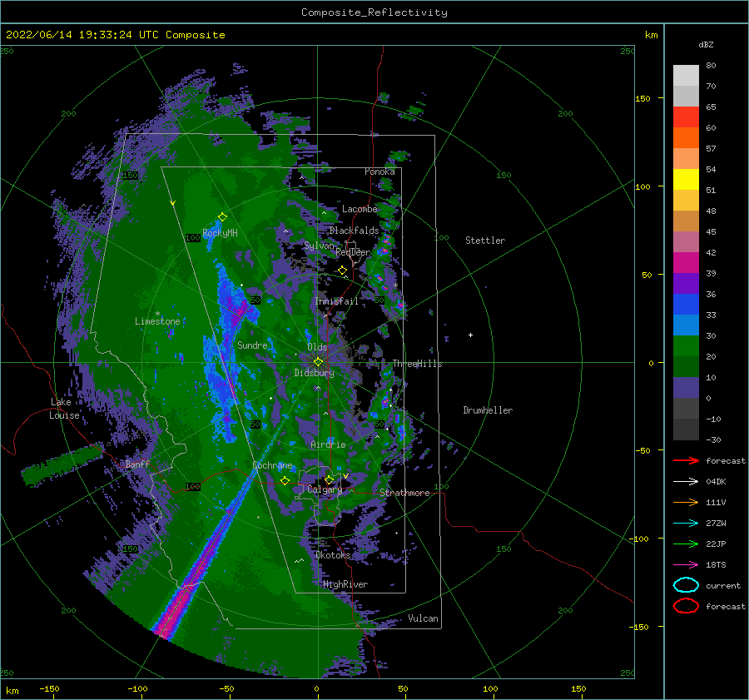The width and height of the screenshot is (749, 700).
Task: Click the Sundre town label
Action: (x=252, y=345)
